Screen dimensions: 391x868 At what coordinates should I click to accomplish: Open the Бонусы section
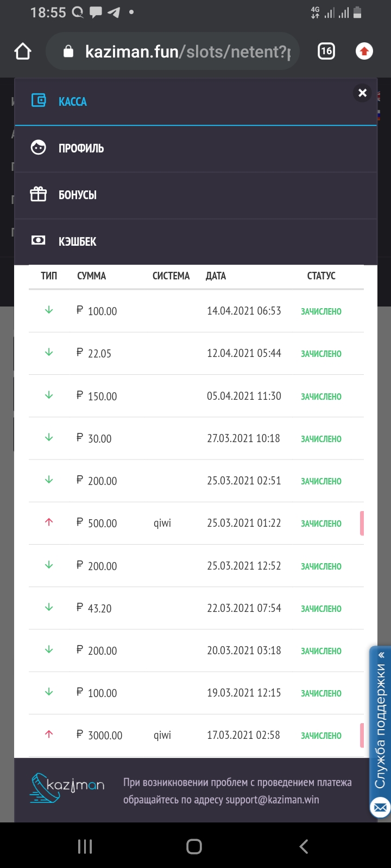(x=77, y=195)
